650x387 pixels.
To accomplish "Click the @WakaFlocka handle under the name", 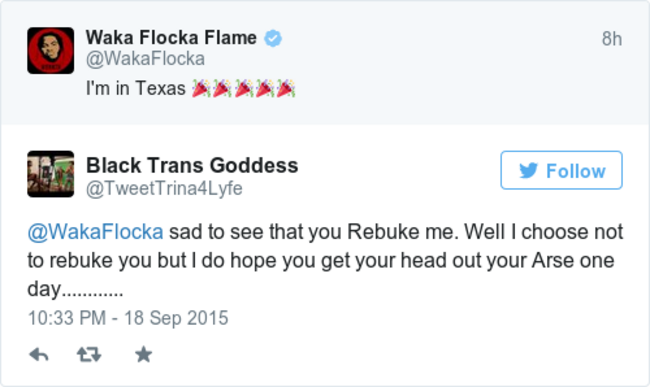I will click(x=145, y=59).
